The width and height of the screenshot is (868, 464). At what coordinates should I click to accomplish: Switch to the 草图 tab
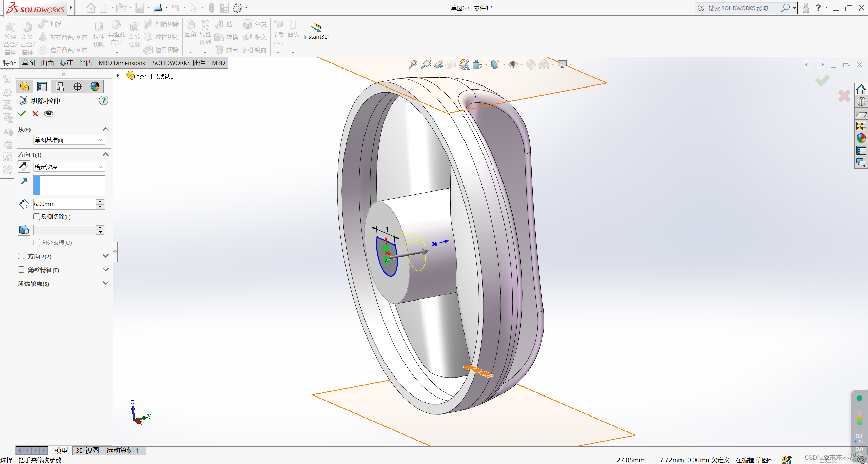click(28, 63)
